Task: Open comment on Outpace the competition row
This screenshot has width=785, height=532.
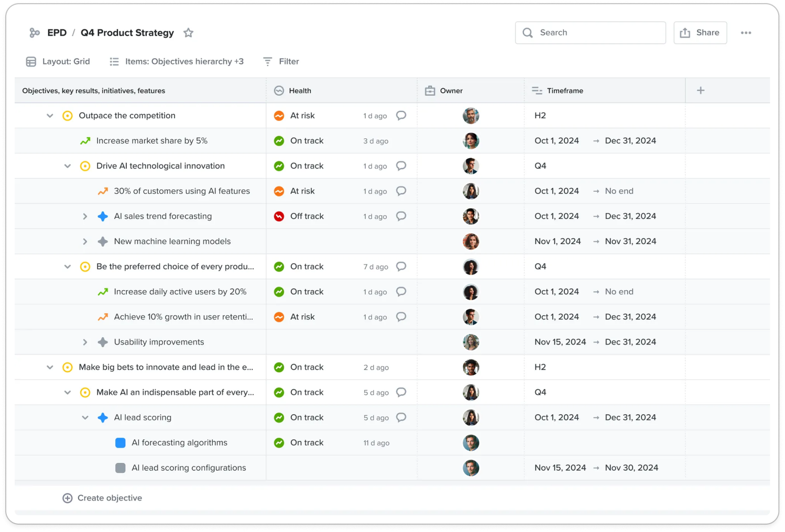Action: [x=401, y=116]
